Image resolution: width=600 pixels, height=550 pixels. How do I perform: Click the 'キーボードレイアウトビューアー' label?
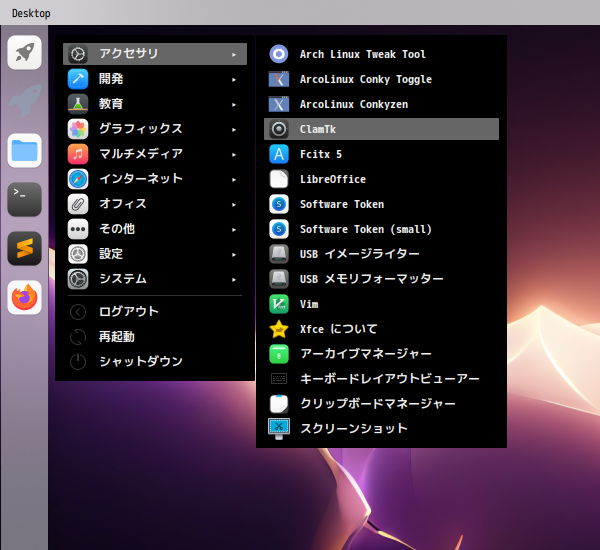390,379
